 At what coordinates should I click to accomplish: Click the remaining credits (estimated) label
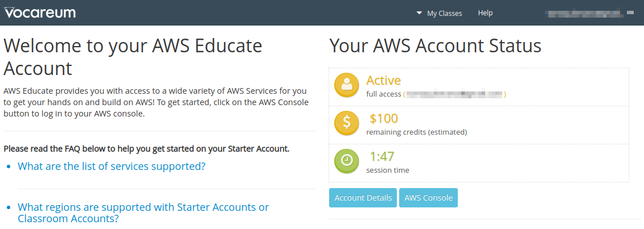tap(416, 132)
